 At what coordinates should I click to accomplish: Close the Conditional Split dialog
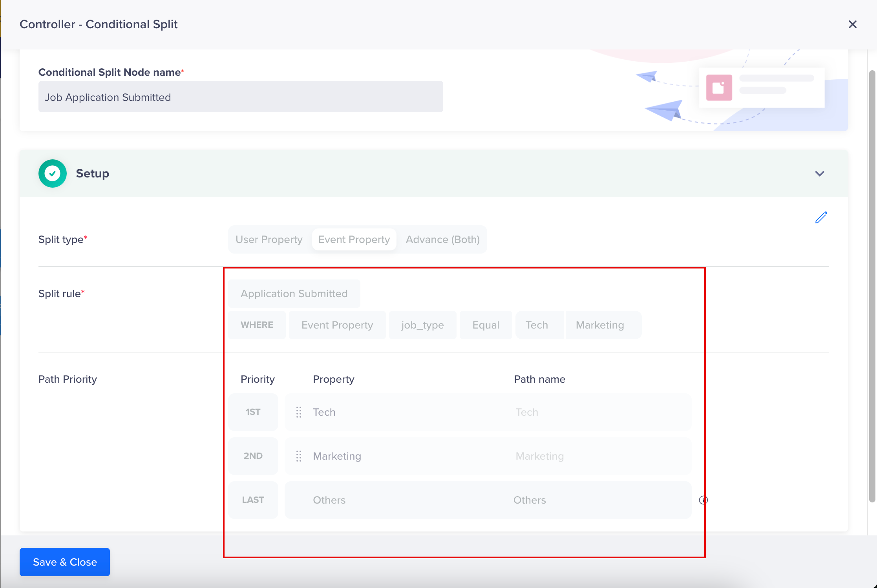(x=852, y=24)
